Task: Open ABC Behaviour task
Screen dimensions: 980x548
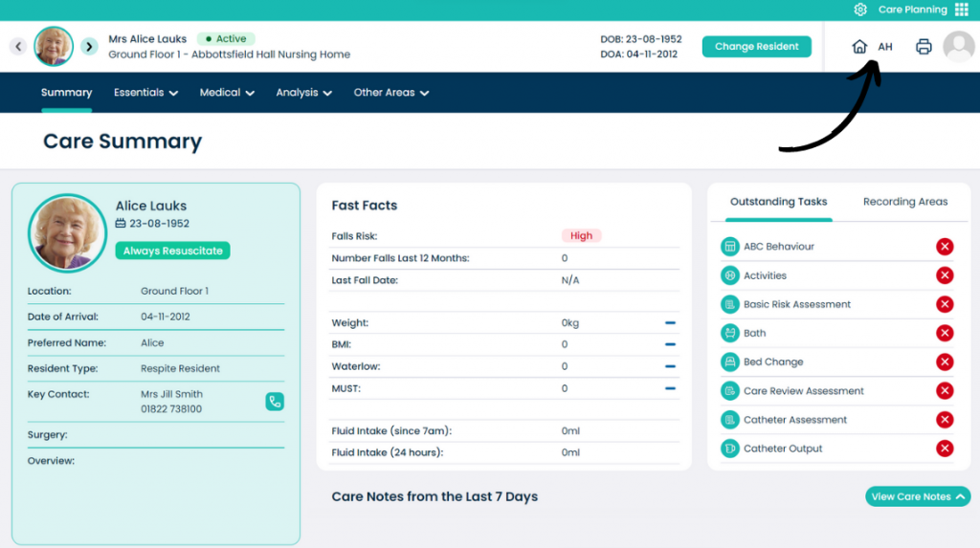Action: click(x=779, y=246)
